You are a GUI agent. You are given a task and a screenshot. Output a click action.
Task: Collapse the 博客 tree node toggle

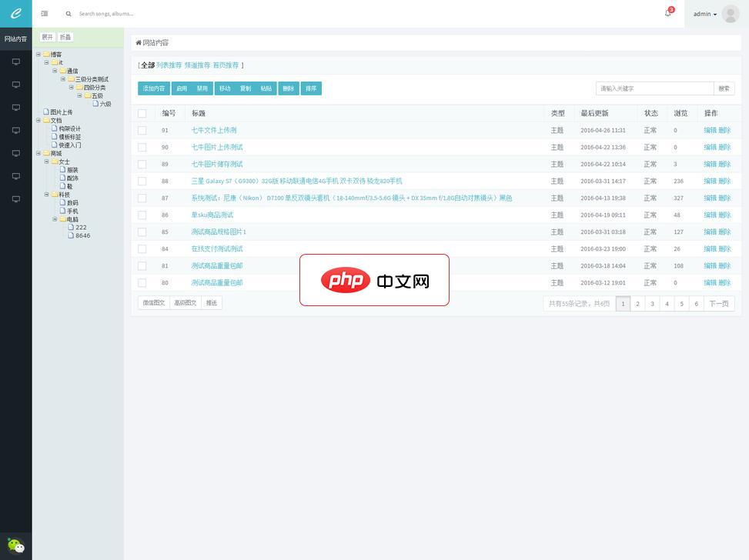click(x=38, y=54)
